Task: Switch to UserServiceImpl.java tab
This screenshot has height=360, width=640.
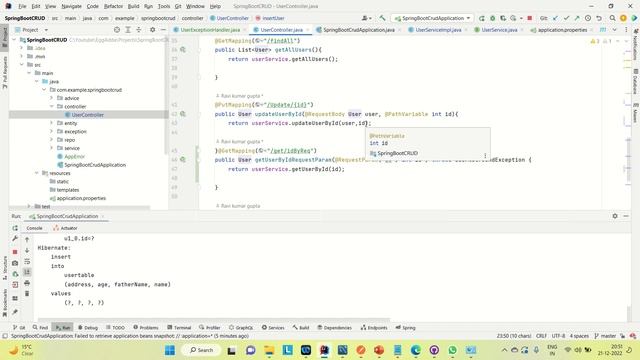Action: [x=438, y=30]
